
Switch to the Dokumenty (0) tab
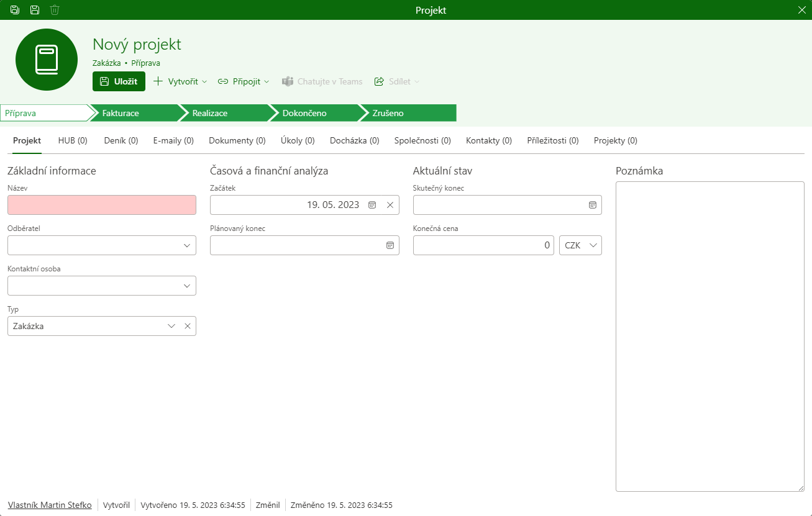(x=237, y=141)
